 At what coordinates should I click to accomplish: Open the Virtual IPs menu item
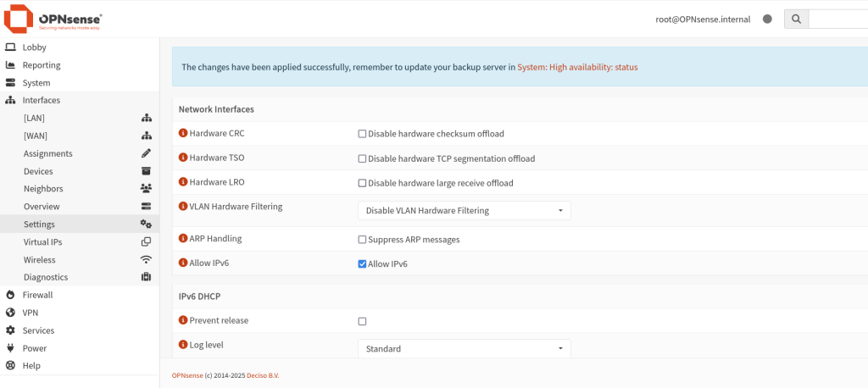(42, 241)
